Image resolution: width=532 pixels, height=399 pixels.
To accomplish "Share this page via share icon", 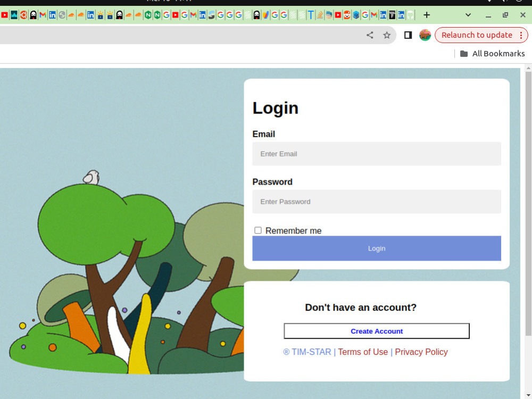I will [x=370, y=35].
